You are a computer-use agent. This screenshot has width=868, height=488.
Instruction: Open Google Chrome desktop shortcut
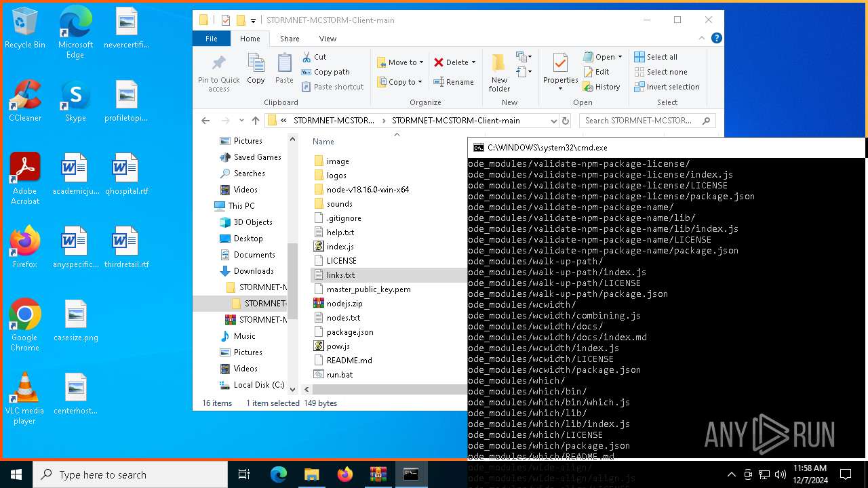click(25, 325)
